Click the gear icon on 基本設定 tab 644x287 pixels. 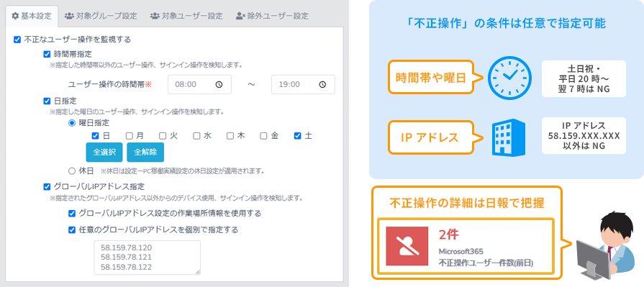[15, 17]
